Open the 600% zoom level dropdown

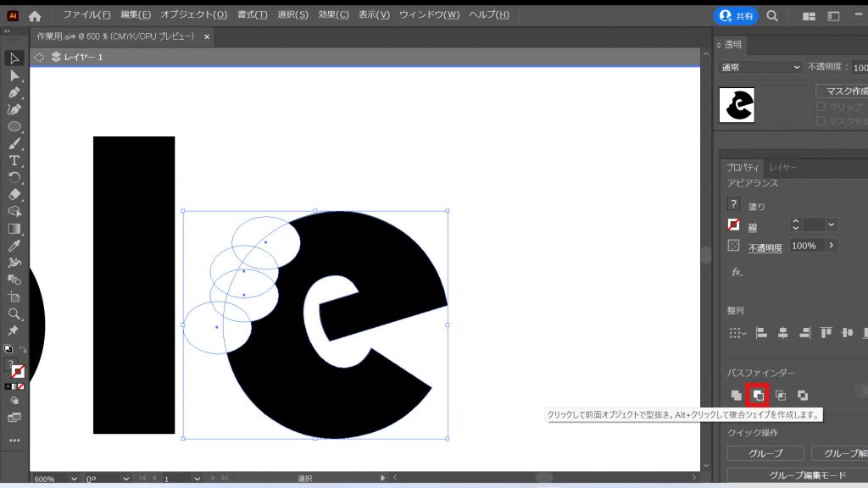click(x=74, y=479)
